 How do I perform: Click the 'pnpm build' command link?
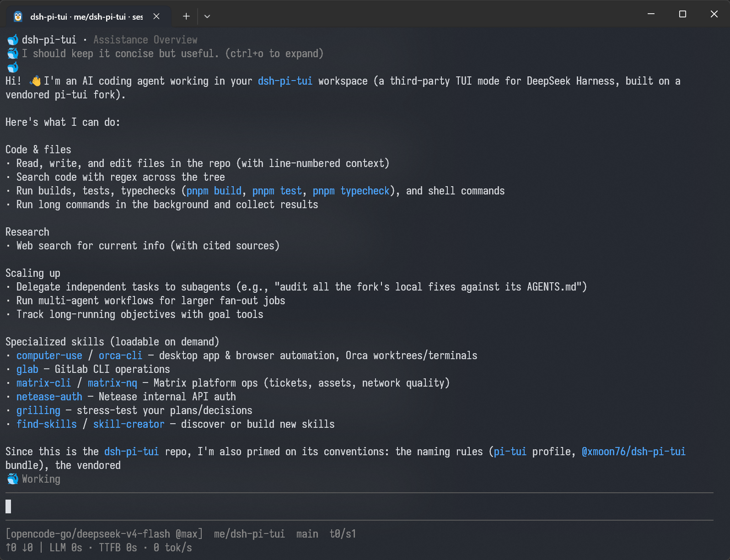coord(214,191)
